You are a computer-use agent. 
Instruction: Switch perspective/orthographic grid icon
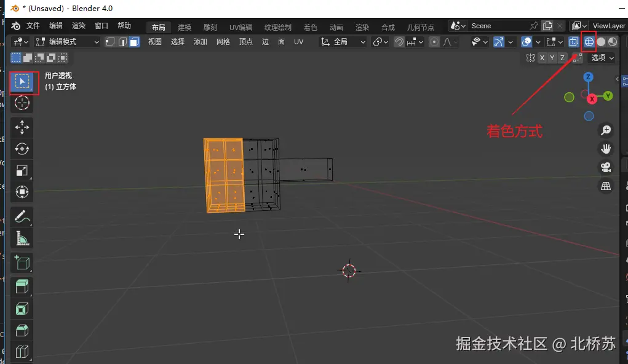point(606,186)
